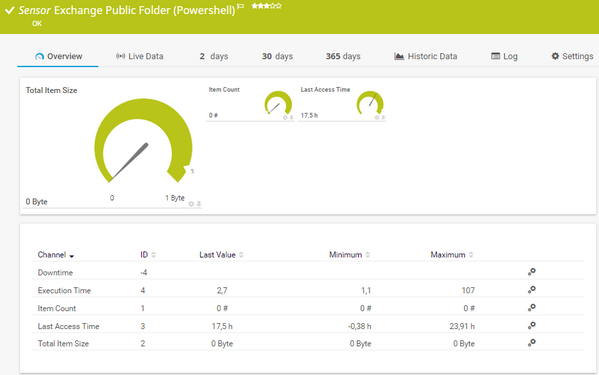The width and height of the screenshot is (599, 375).
Task: Click pin icon under Item Count gauge
Action: (x=291, y=118)
